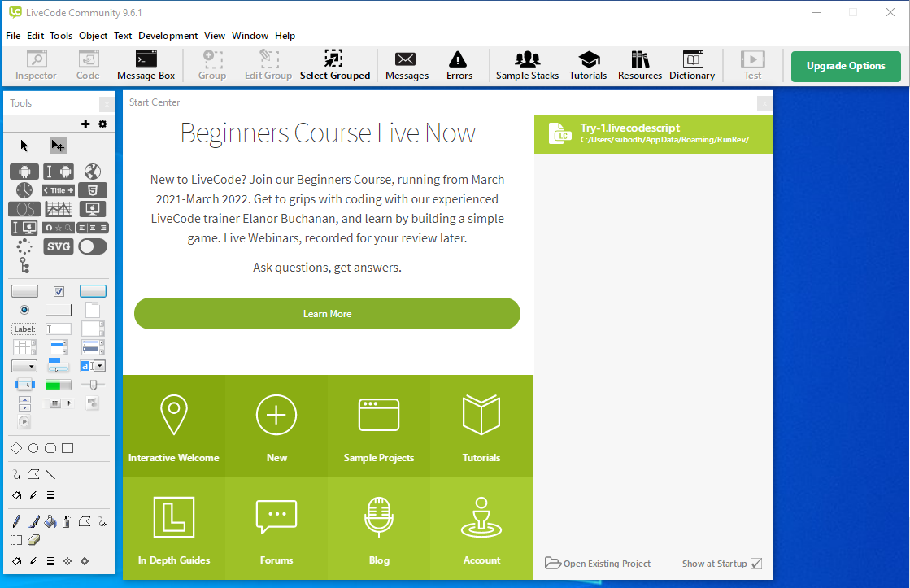Open the Forums tile
The image size is (910, 588).
pos(276,528)
